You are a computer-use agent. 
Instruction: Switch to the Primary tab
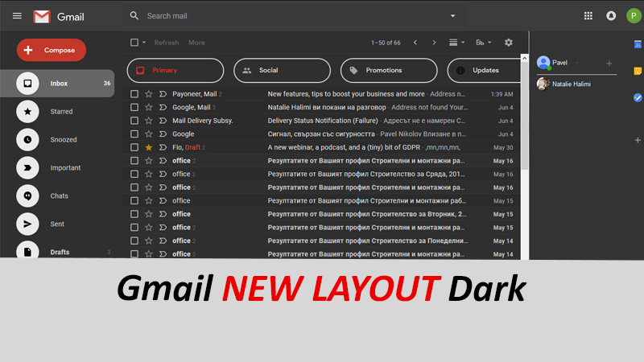[175, 70]
